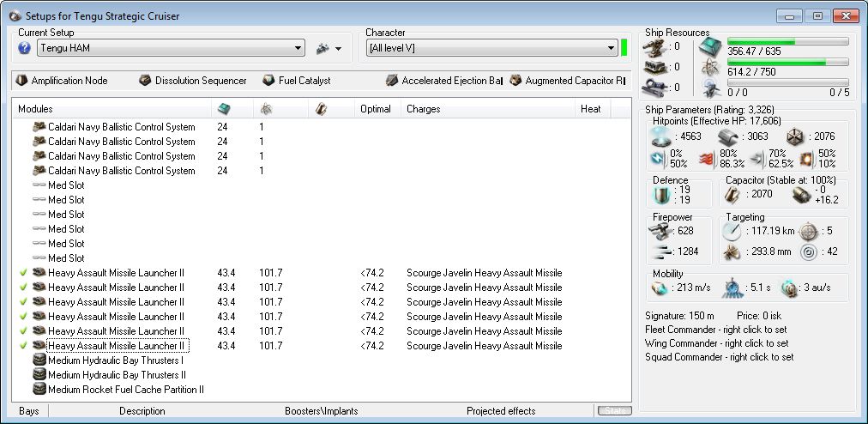Viewport: 868px width, 424px height.
Task: Click the hull hitpoints icon showing 2076
Action: (x=796, y=136)
